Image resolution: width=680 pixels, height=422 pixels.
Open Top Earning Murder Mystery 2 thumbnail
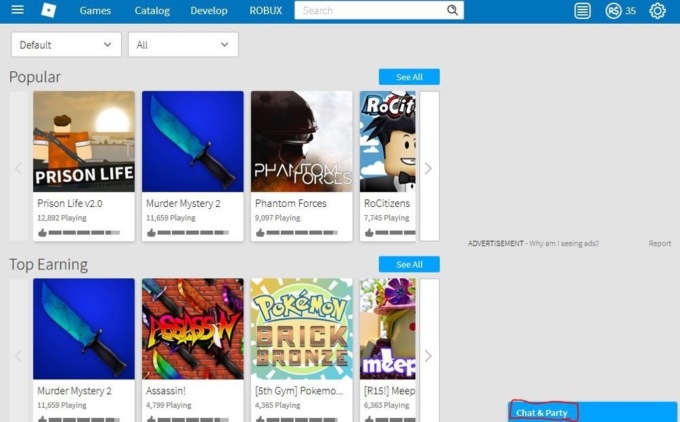pyautogui.click(x=84, y=329)
